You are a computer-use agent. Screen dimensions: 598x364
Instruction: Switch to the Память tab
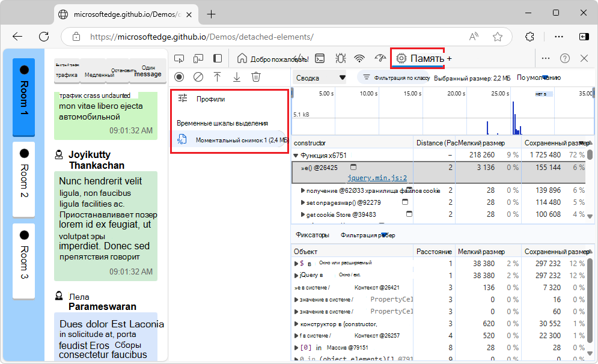[421, 58]
